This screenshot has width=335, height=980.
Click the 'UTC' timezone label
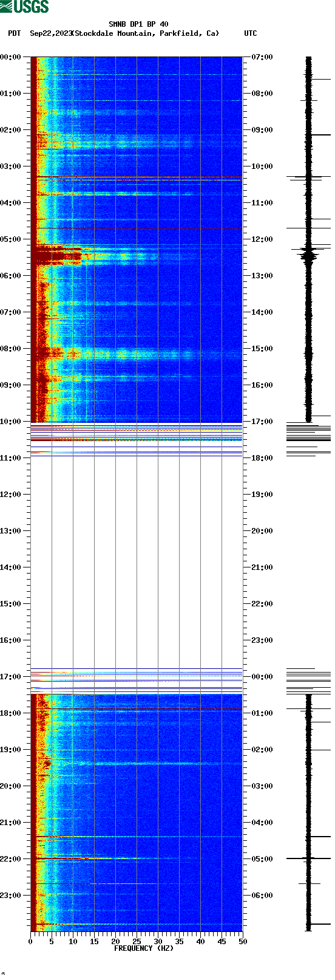(251, 33)
